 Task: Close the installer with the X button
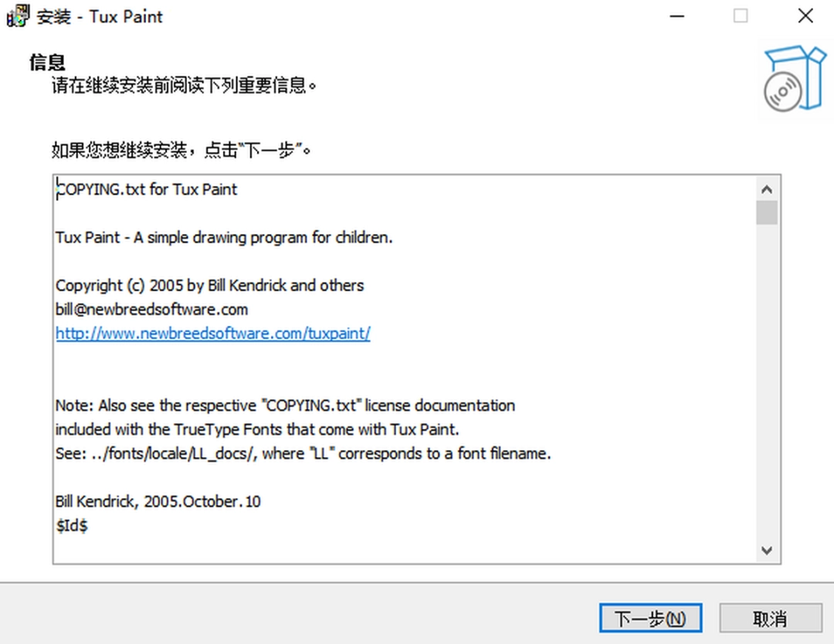(805, 16)
